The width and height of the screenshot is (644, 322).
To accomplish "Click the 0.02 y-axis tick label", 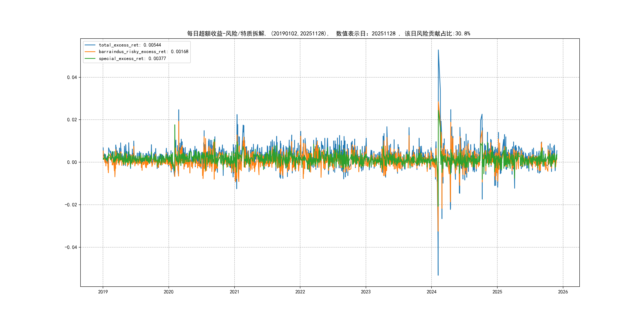I will 72,120.
